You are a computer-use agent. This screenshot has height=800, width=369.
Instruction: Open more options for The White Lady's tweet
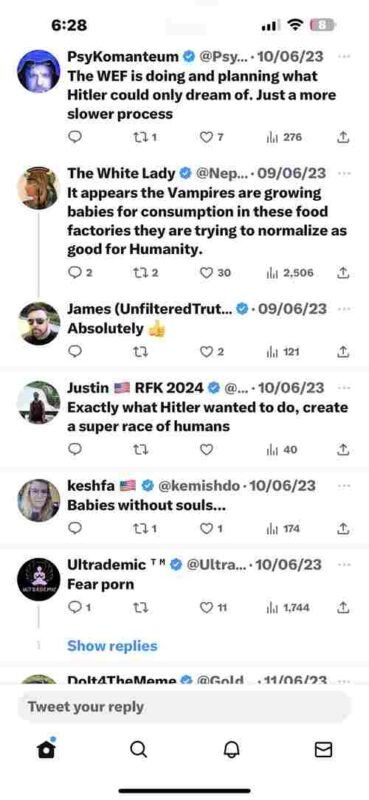[345, 173]
